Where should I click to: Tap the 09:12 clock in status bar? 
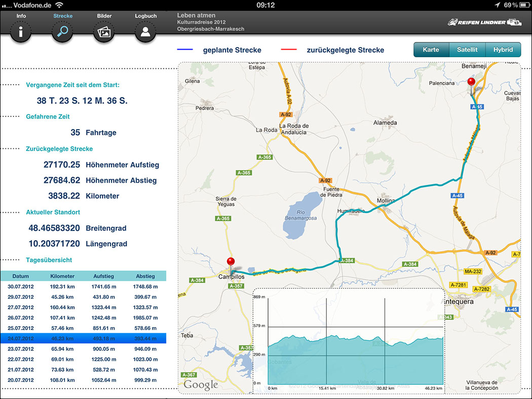tap(265, 5)
